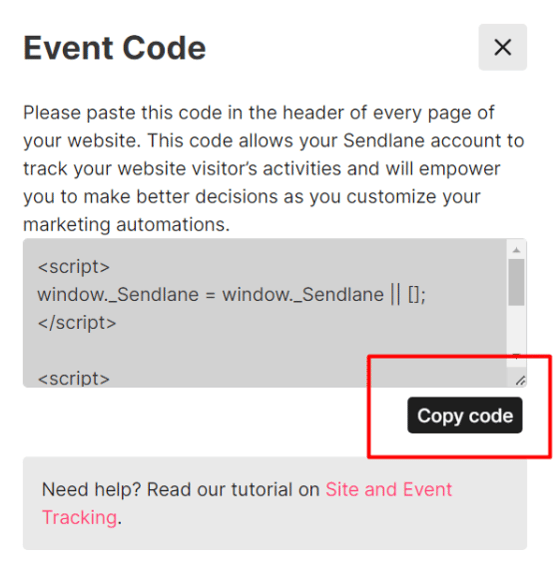Click the Please paste this code line
The width and height of the screenshot is (555, 565).
(x=259, y=112)
